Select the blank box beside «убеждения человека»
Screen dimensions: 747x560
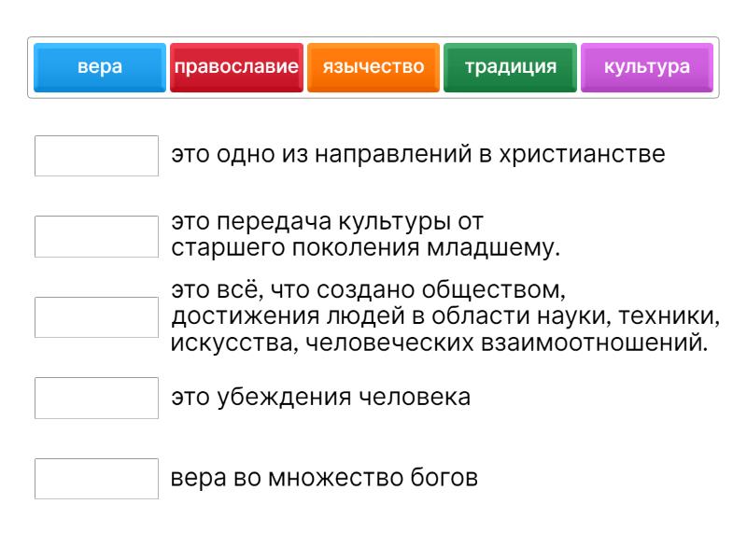(96, 398)
